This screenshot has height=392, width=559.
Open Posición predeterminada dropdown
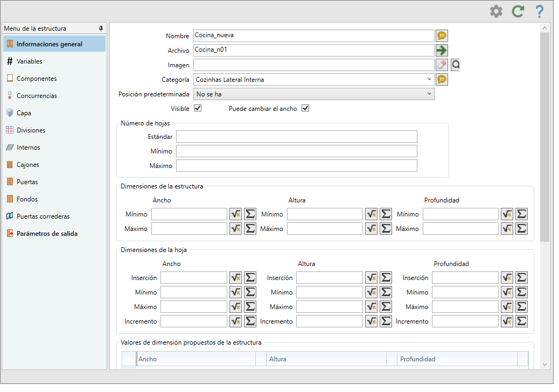click(314, 94)
